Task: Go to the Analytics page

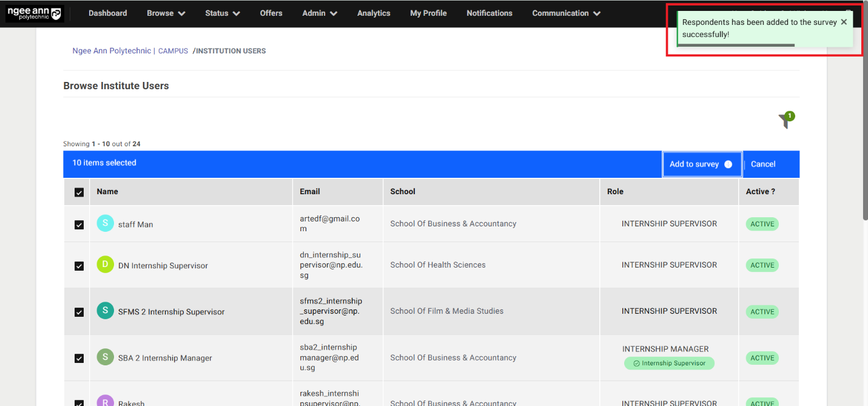Action: point(374,13)
